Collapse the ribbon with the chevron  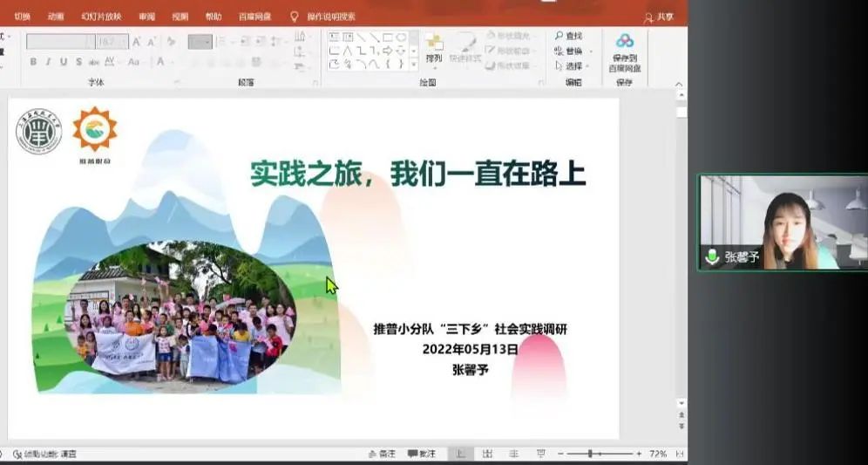(679, 85)
